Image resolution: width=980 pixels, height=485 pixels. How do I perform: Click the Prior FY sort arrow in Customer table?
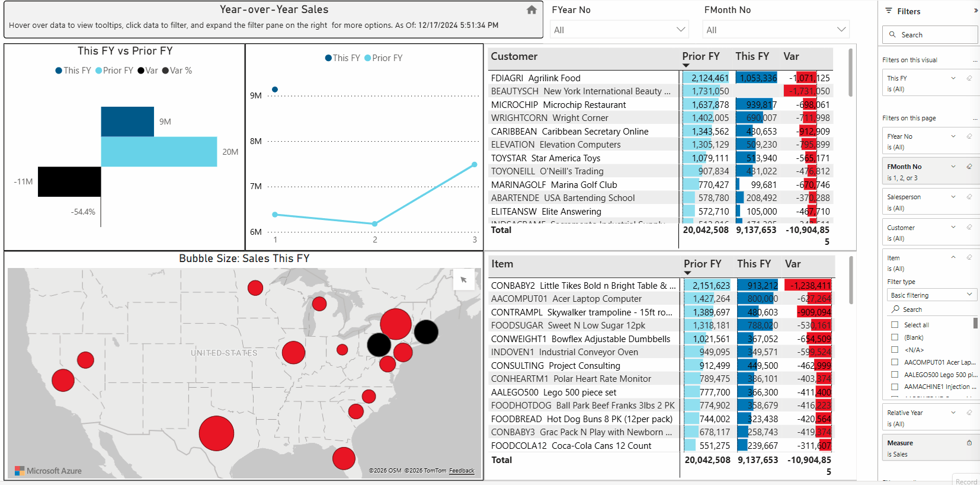point(686,65)
